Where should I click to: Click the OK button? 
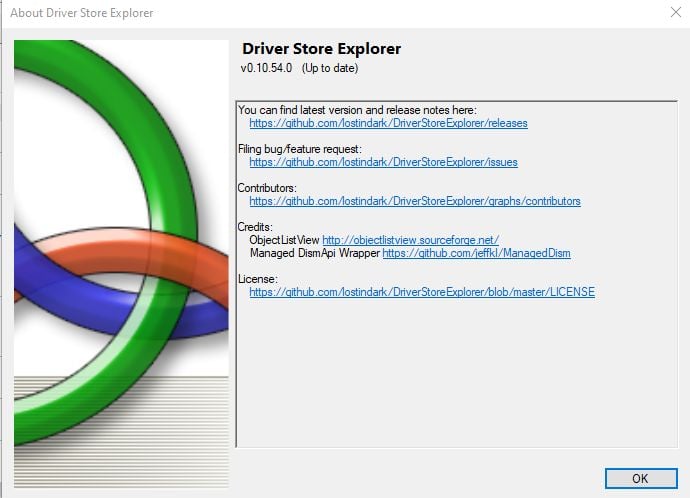point(641,478)
